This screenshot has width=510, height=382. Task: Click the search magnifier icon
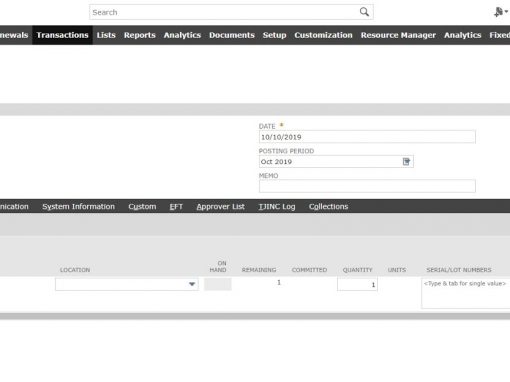[x=364, y=12]
